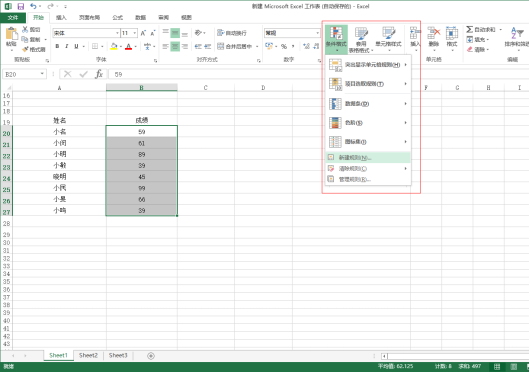Click the Cut scissors icon

[25, 29]
